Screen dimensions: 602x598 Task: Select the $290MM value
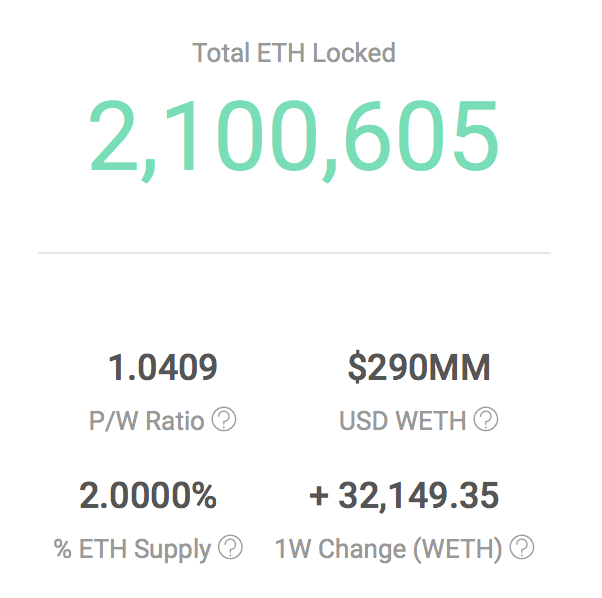(419, 367)
